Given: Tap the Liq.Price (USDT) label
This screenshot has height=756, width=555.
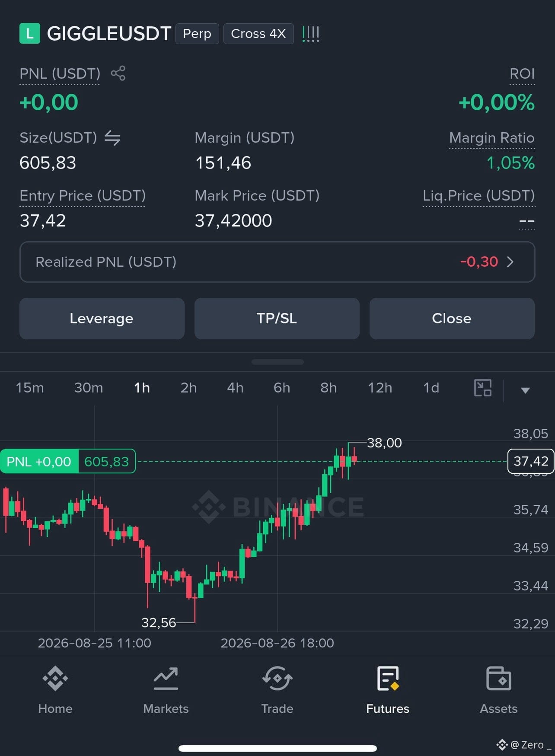Looking at the screenshot, I should coord(479,196).
